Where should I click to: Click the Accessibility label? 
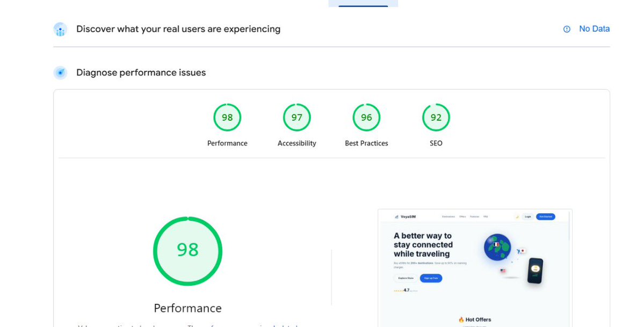point(296,143)
